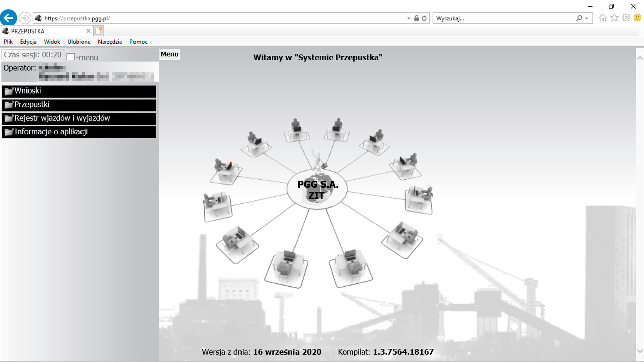Click the Rejestr wjazdów folder icon
Screen dimensions: 644x362
[x=9, y=119]
